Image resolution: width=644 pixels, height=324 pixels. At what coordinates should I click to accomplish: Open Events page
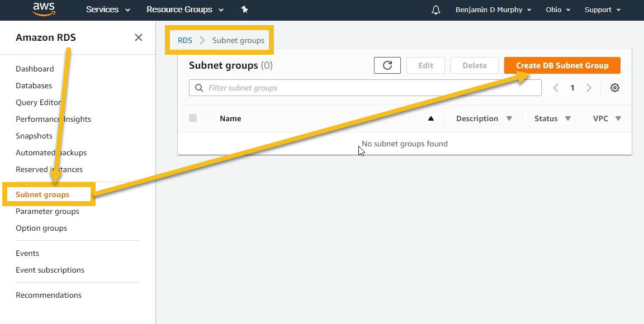(x=27, y=253)
